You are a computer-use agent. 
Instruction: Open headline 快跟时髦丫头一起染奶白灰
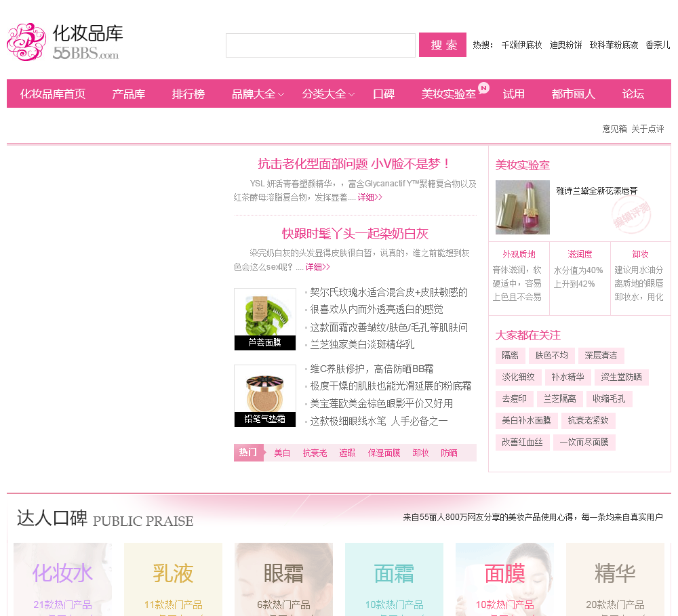[355, 234]
